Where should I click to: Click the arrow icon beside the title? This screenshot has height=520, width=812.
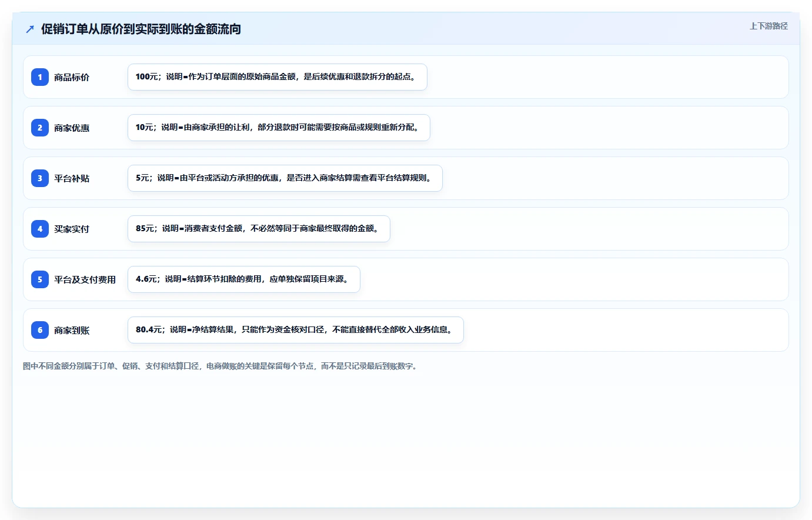pyautogui.click(x=30, y=29)
